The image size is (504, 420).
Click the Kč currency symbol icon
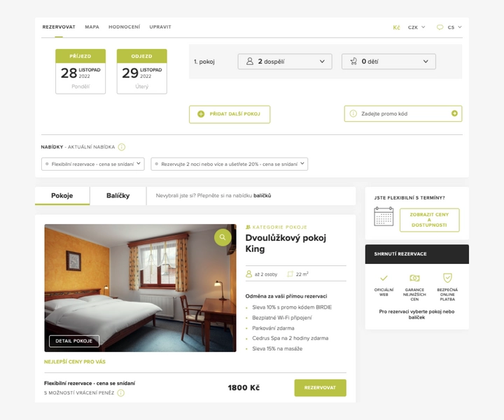[396, 27]
